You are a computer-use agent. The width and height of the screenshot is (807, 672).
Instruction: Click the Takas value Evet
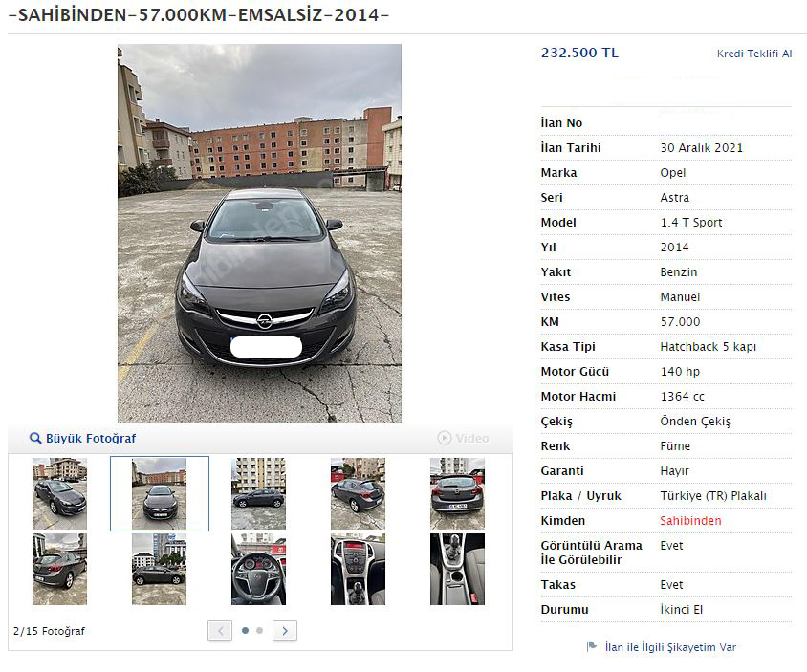[x=671, y=585]
